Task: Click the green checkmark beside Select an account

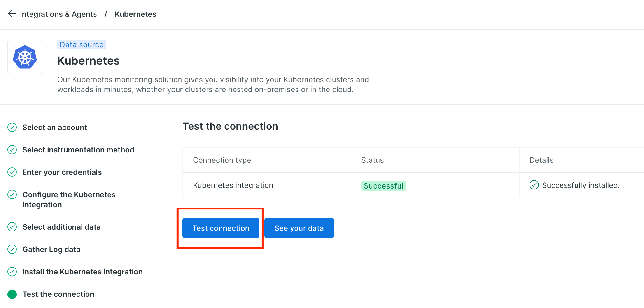Action: pyautogui.click(x=12, y=127)
